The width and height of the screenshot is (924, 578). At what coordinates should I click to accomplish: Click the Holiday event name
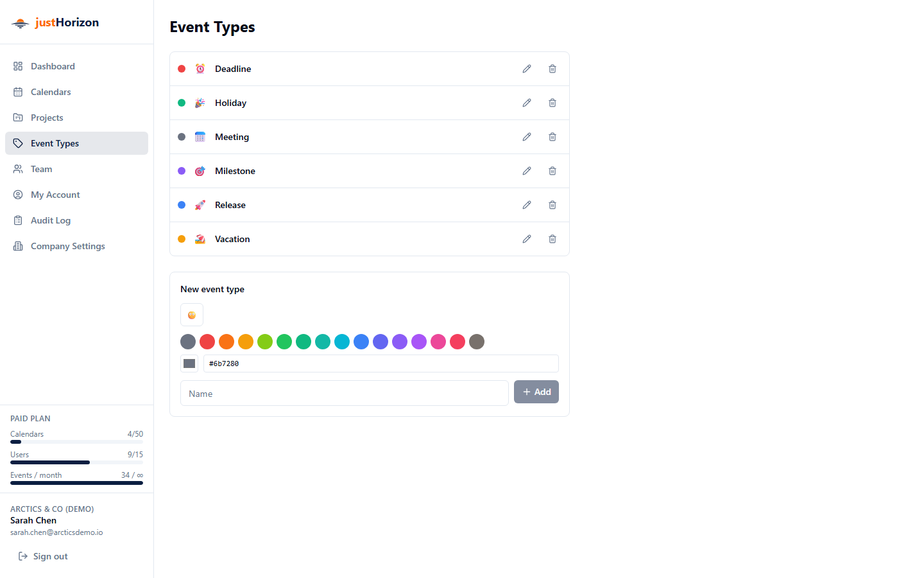click(x=230, y=103)
